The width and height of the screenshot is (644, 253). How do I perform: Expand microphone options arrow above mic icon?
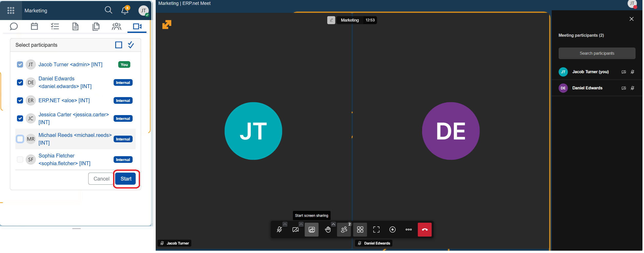(x=285, y=224)
